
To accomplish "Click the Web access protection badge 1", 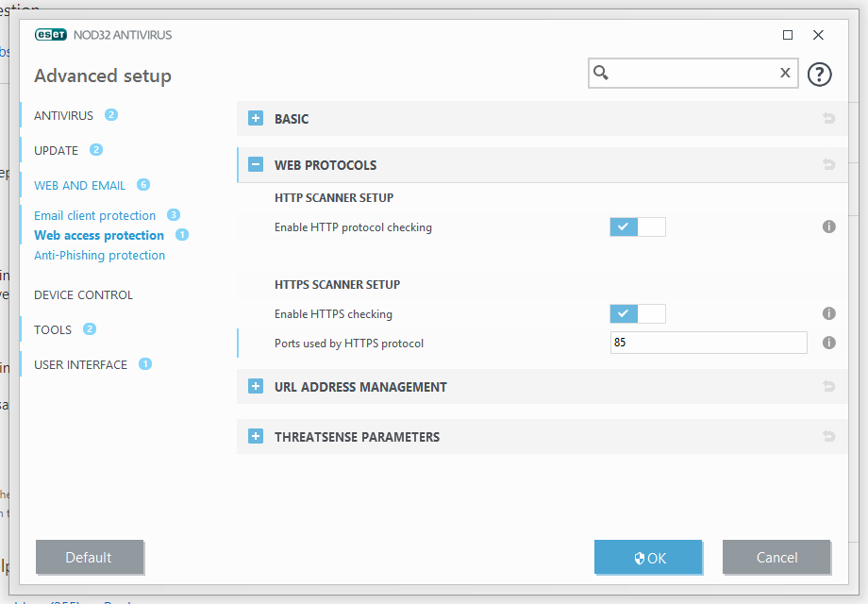I will pos(182,235).
